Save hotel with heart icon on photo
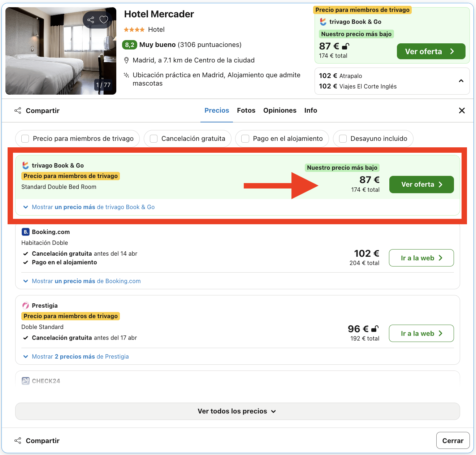Screen dimensions: 476x455 coord(104,20)
